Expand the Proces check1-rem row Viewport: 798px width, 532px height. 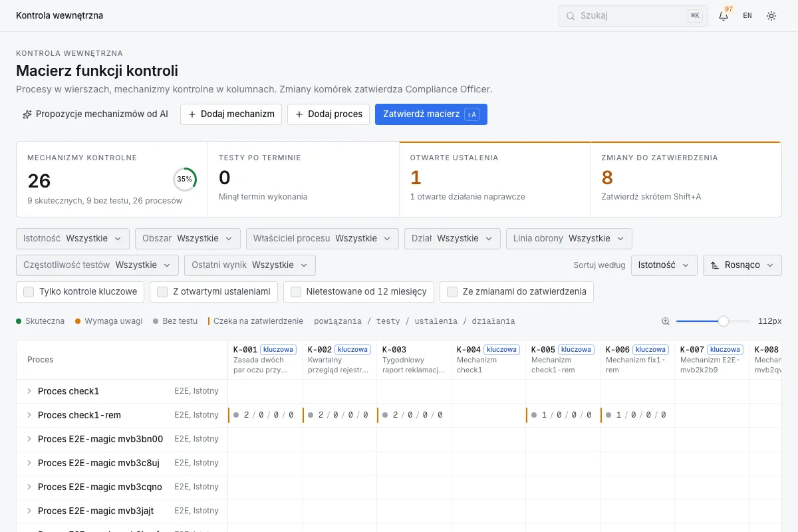coord(29,416)
